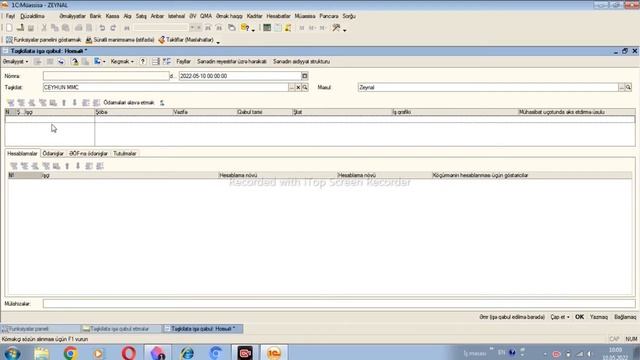Switch to the Hesablamalar tab

[22, 153]
